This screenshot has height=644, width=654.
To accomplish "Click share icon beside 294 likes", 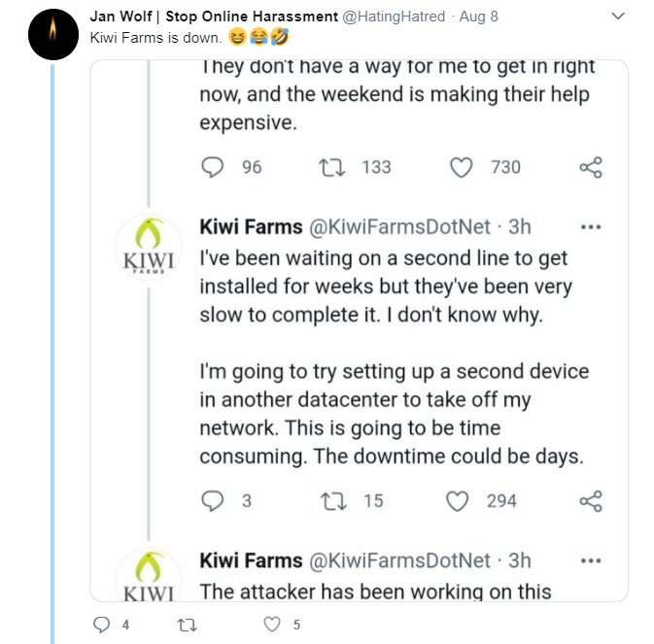I will 591,501.
